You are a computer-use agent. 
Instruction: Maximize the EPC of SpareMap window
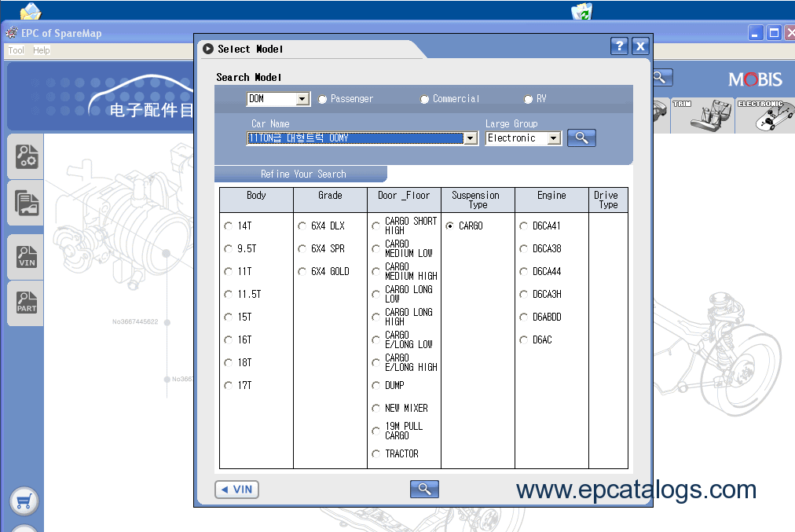[x=774, y=33]
